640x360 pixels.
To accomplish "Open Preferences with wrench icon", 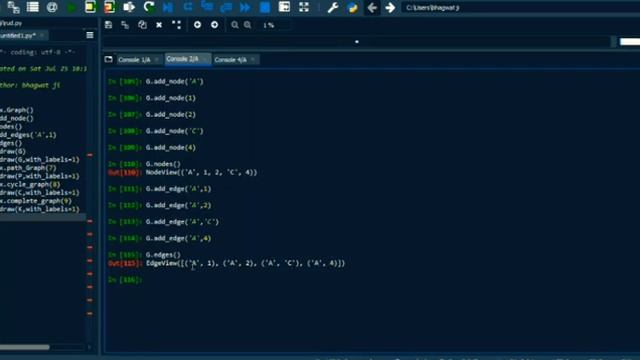I will click(333, 7).
